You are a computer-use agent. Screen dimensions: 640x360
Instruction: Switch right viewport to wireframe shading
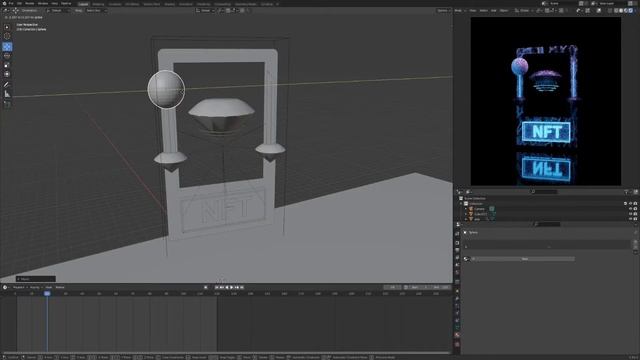coord(616,10)
